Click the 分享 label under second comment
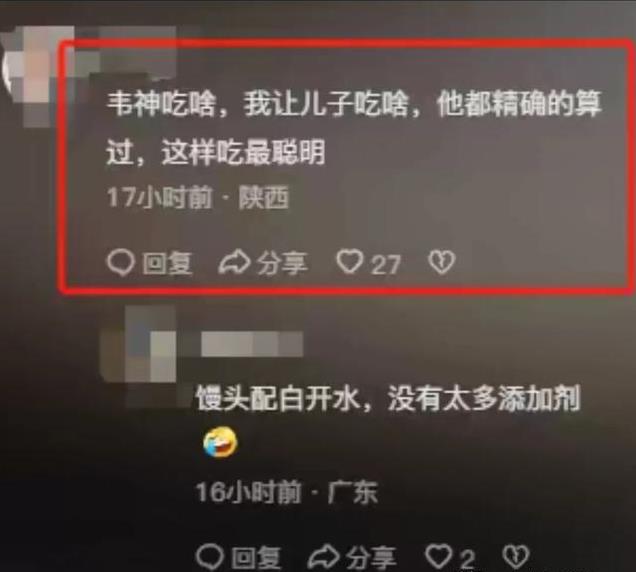Image resolution: width=636 pixels, height=572 pixels. [371, 557]
